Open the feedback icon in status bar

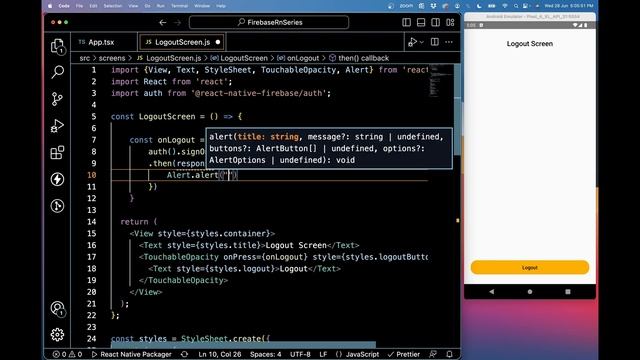[433, 354]
